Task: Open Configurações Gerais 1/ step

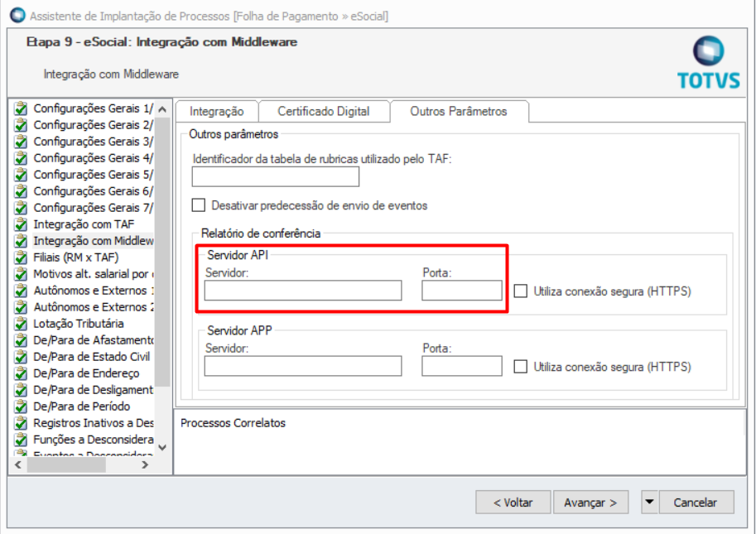Action: point(93,108)
